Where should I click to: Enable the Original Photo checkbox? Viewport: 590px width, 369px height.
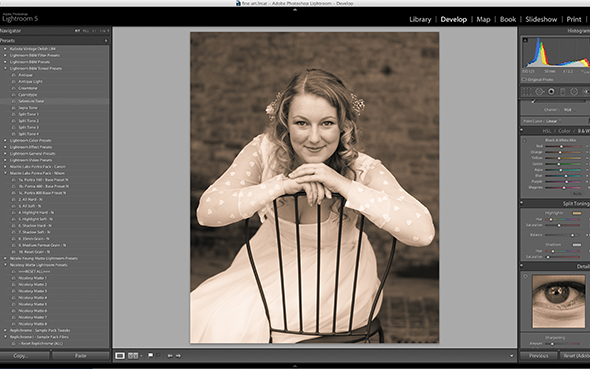coord(524,80)
